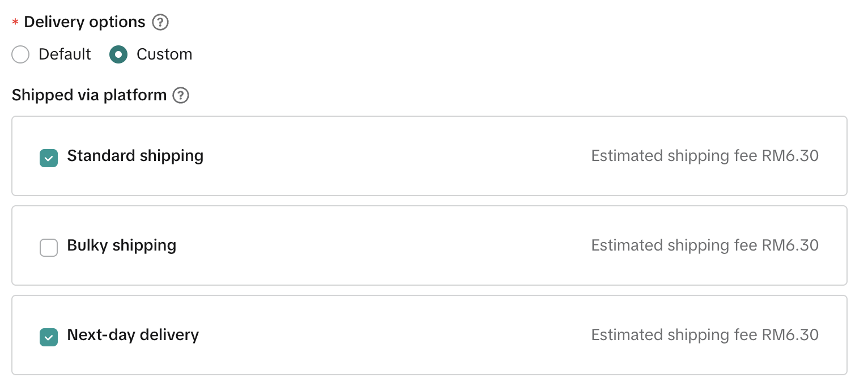
Task: Select the Custom delivery radio button
Action: tap(118, 54)
